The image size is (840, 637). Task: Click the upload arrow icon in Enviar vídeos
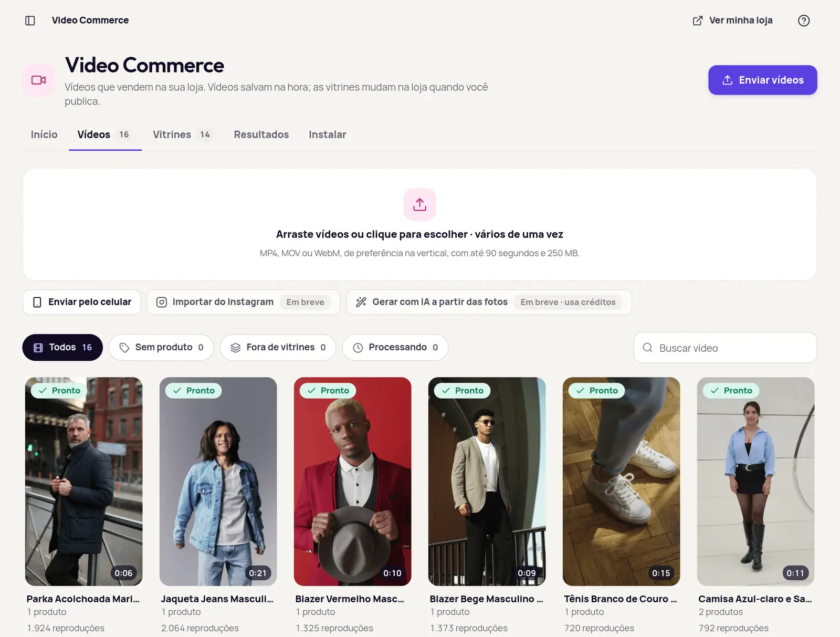click(x=728, y=80)
